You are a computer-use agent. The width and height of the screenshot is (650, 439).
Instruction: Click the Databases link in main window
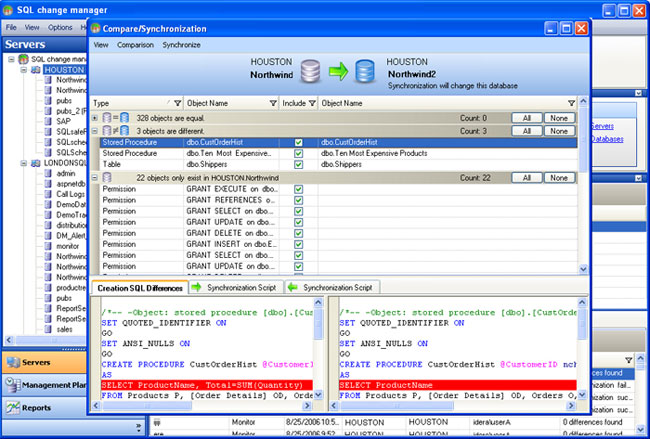pyautogui.click(x=607, y=139)
